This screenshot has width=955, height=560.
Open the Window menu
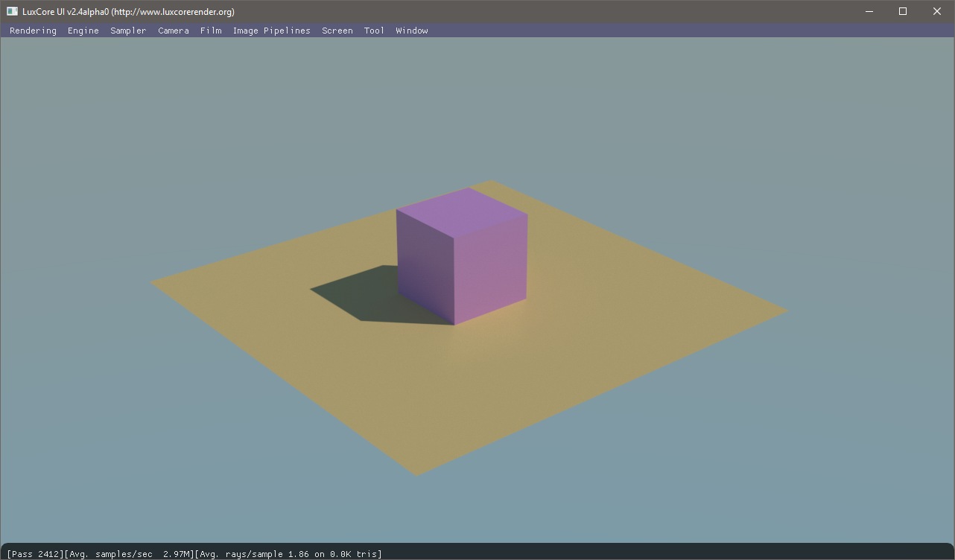click(x=412, y=31)
